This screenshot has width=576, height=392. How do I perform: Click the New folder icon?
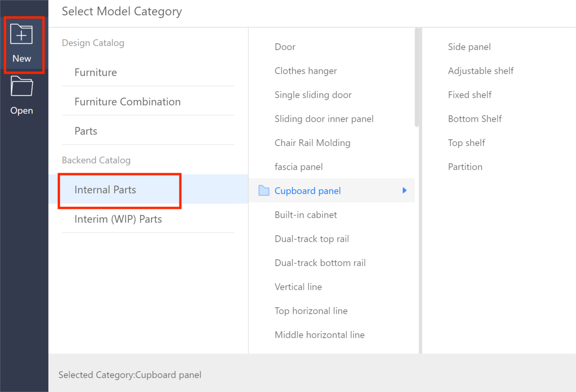pos(22,35)
